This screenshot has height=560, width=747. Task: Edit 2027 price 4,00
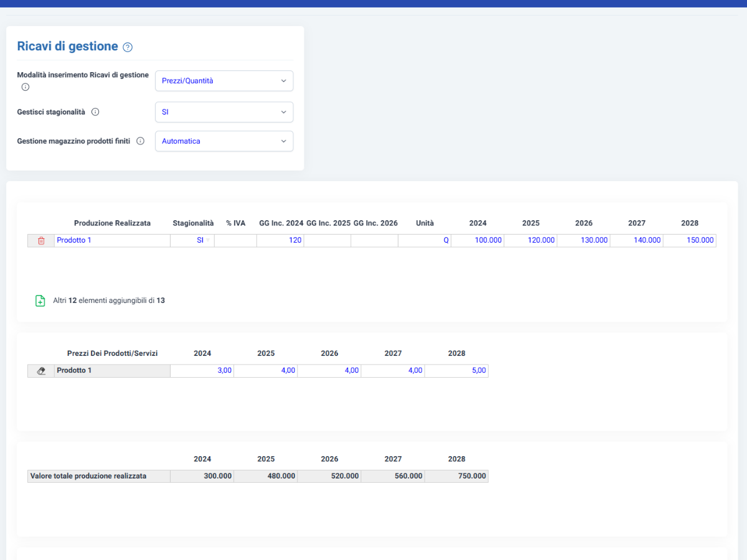[393, 371]
